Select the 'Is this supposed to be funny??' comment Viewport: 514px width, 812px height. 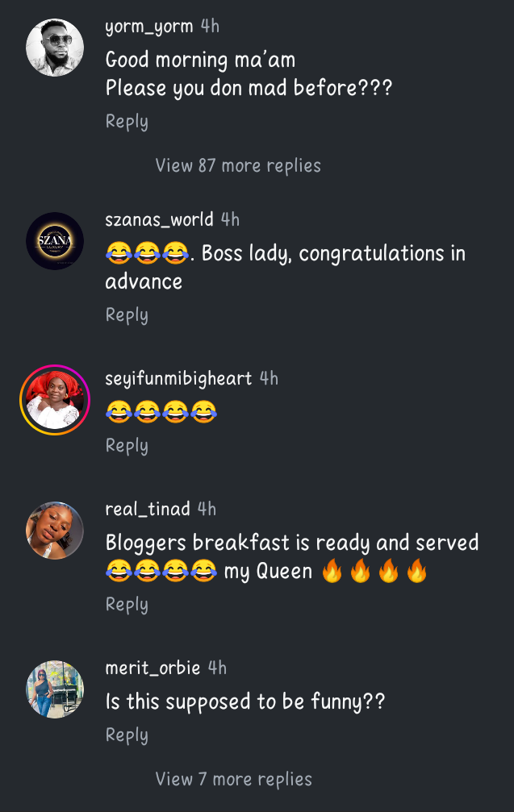[x=245, y=702]
